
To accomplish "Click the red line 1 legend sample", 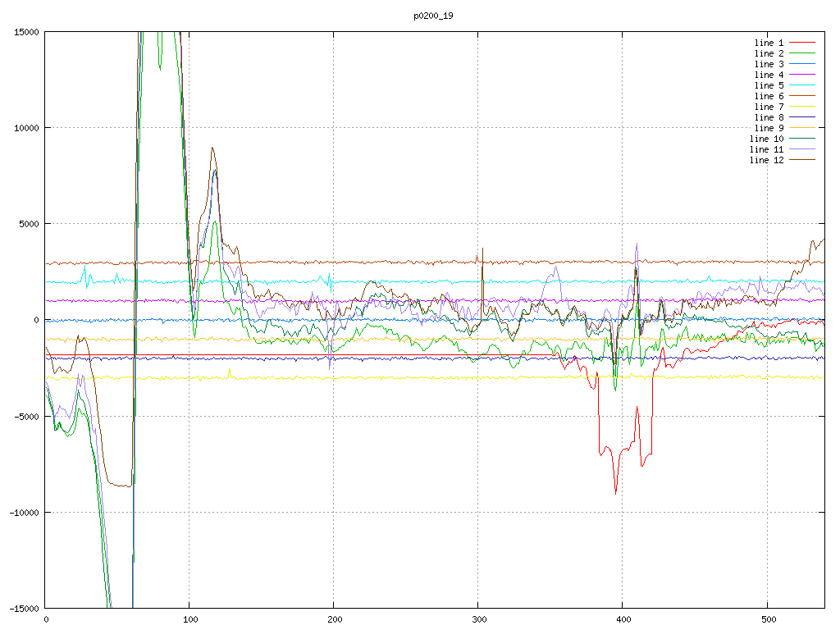I will point(802,43).
